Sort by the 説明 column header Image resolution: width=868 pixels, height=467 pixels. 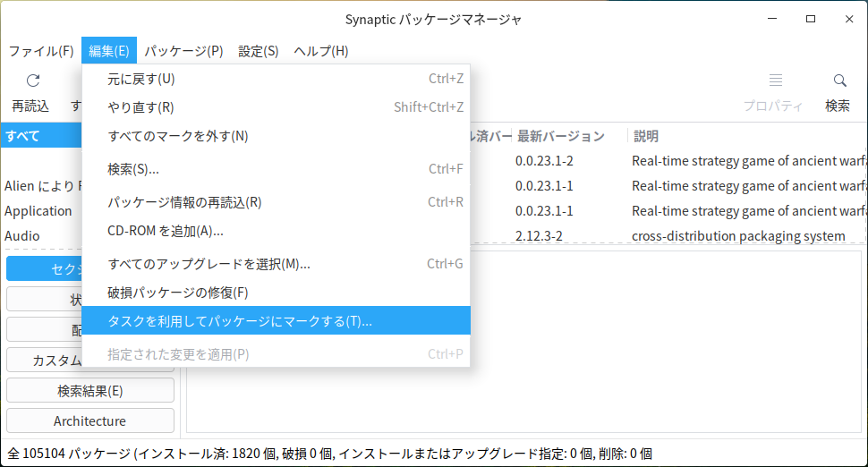[747, 136]
